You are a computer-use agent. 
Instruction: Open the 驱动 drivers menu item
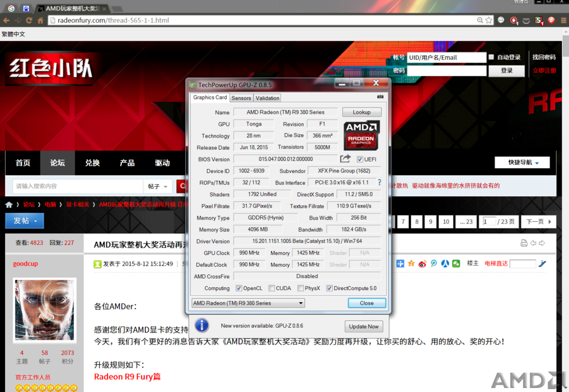162,163
